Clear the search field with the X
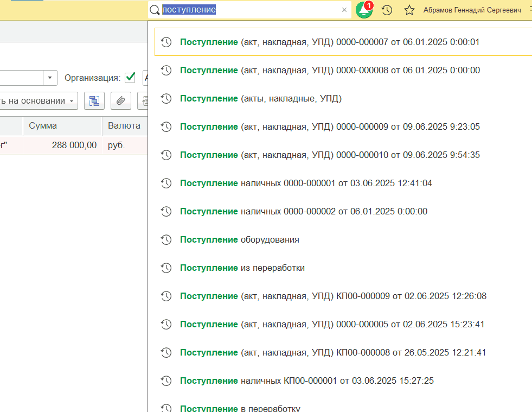Viewport: 532px width, 412px height. point(344,10)
